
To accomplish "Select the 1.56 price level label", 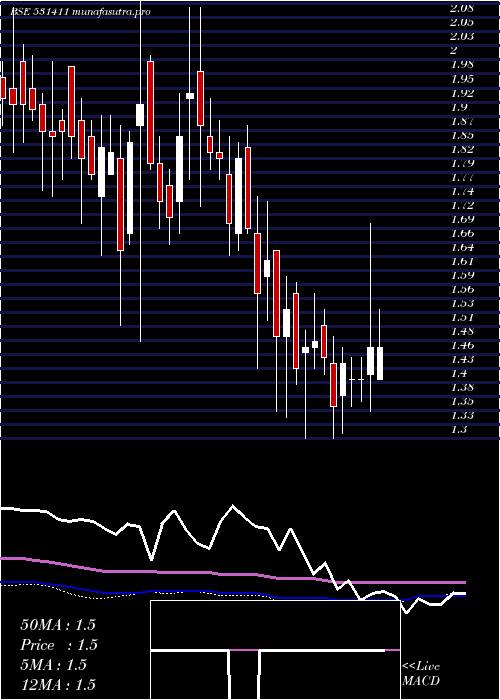I will pyautogui.click(x=462, y=289).
